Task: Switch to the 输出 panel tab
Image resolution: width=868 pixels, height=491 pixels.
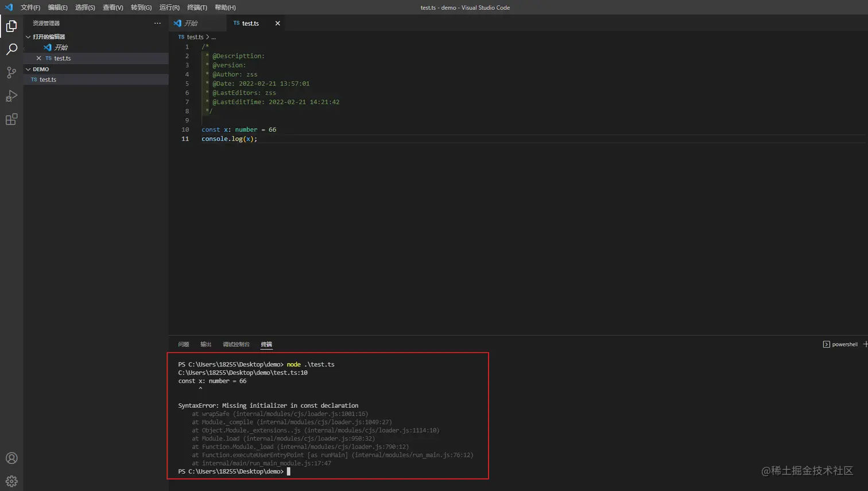Action: (x=206, y=344)
